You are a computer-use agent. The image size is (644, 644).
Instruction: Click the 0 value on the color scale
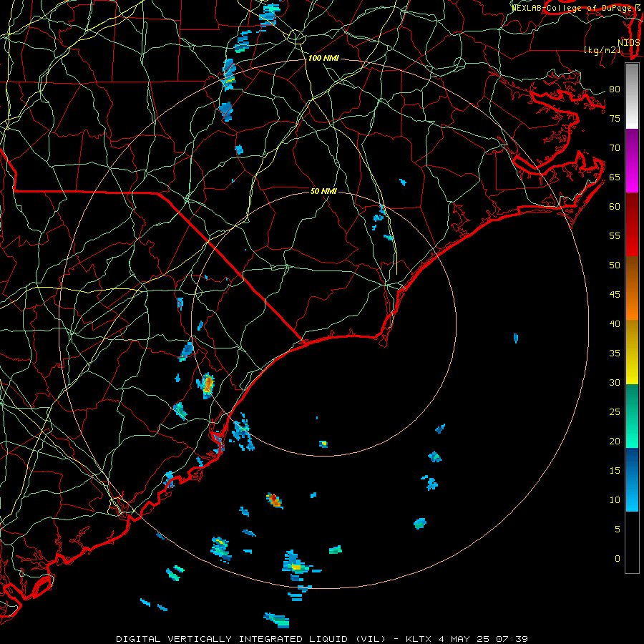click(x=618, y=559)
